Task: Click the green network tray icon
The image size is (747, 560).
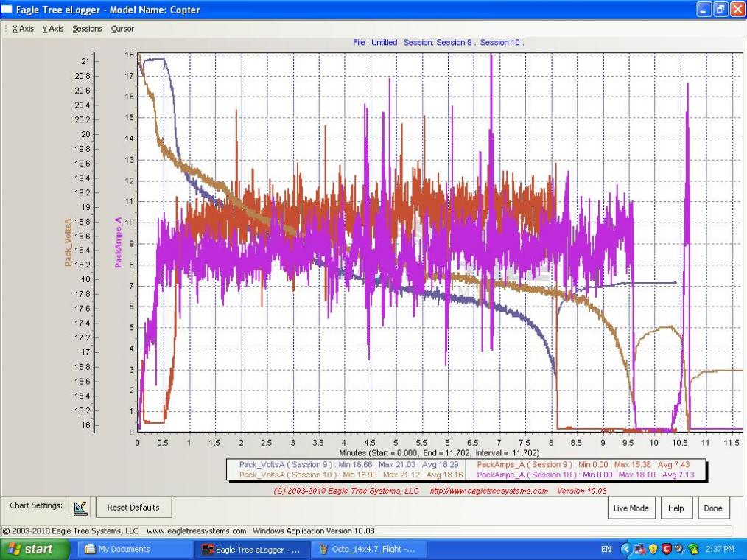Action: [693, 549]
